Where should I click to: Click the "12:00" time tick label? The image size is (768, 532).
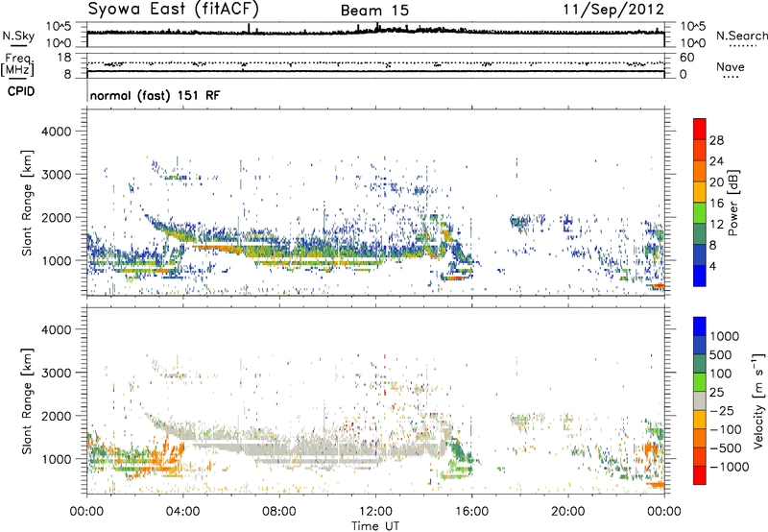[375, 512]
